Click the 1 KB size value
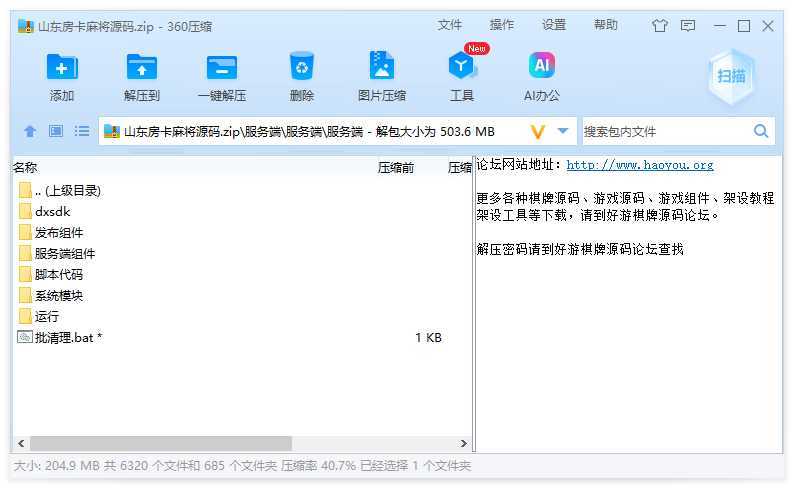 [428, 337]
